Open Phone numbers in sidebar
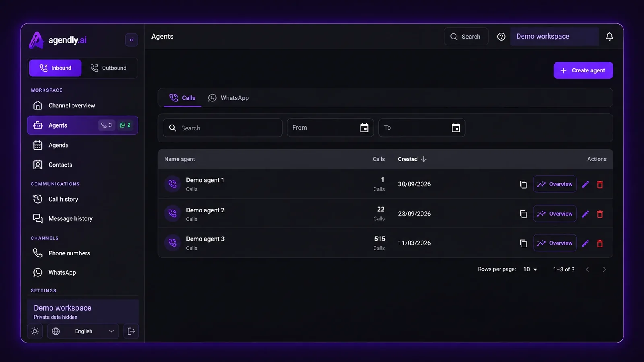Image resolution: width=644 pixels, height=362 pixels. (83, 253)
